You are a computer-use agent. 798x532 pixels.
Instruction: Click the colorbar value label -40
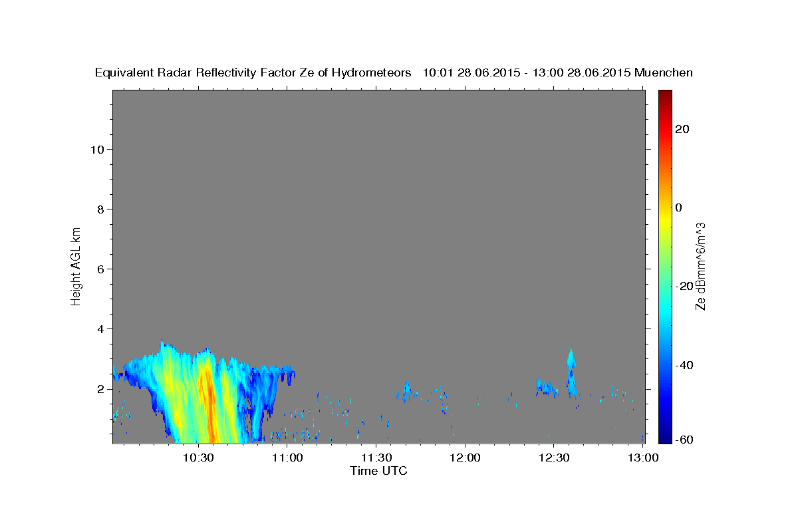point(684,364)
